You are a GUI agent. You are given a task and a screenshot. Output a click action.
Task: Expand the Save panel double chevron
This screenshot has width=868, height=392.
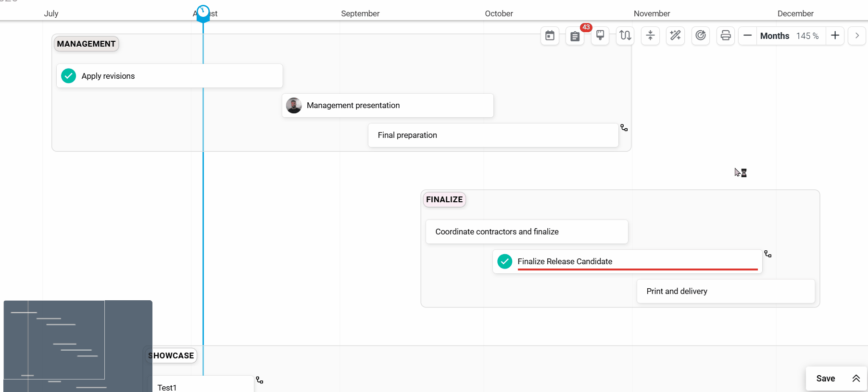point(856,379)
